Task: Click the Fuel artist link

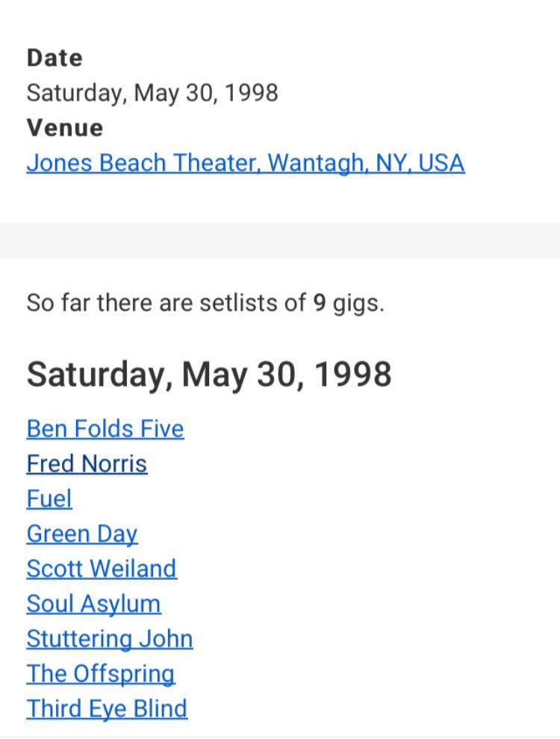Action: (49, 499)
